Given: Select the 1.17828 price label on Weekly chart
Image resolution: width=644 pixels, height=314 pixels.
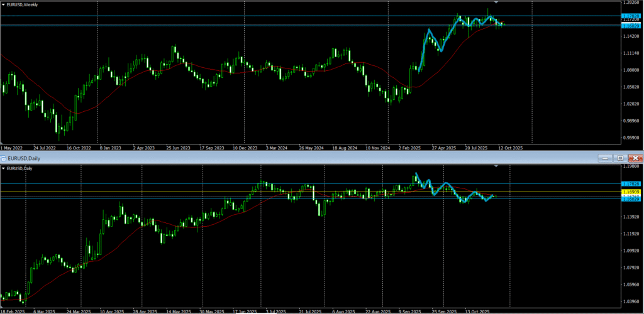Looking at the screenshot, I should pyautogui.click(x=631, y=16).
